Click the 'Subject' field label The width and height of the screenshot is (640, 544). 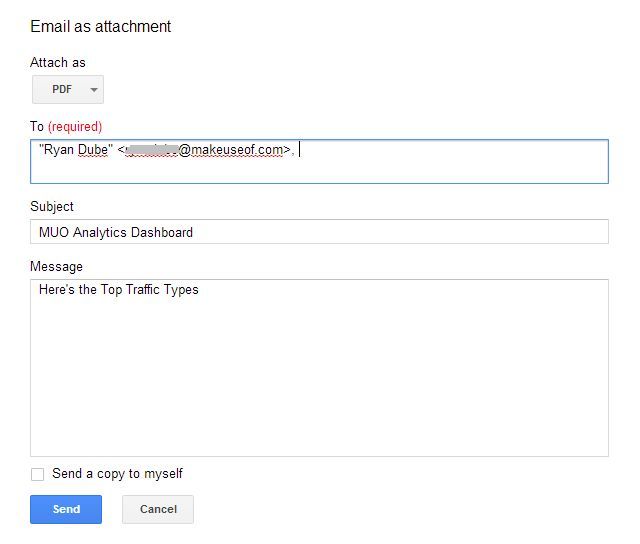(x=52, y=206)
